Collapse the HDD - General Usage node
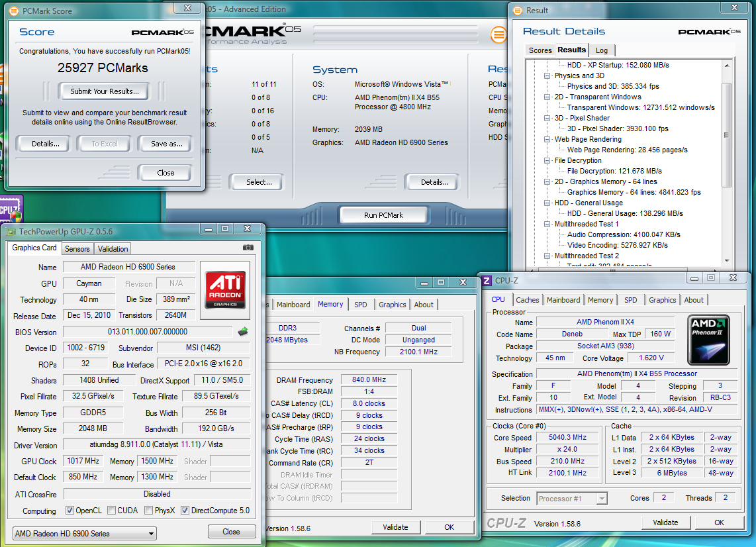Screen dimensions: 756x547 click(547, 203)
